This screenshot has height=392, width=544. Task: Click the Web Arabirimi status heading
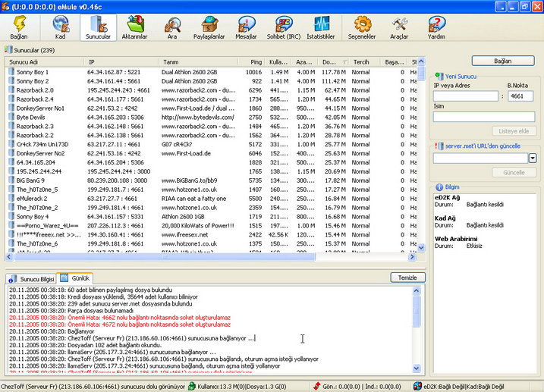(x=456, y=239)
